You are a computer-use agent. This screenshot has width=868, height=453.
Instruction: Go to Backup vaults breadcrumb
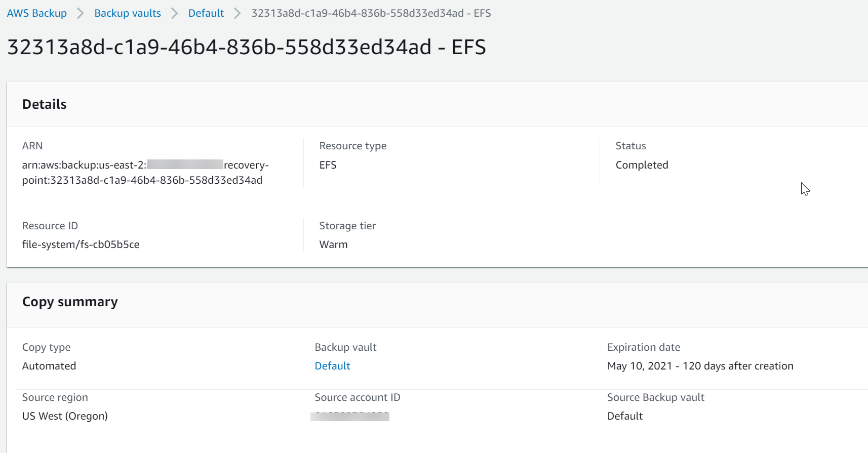(x=127, y=13)
